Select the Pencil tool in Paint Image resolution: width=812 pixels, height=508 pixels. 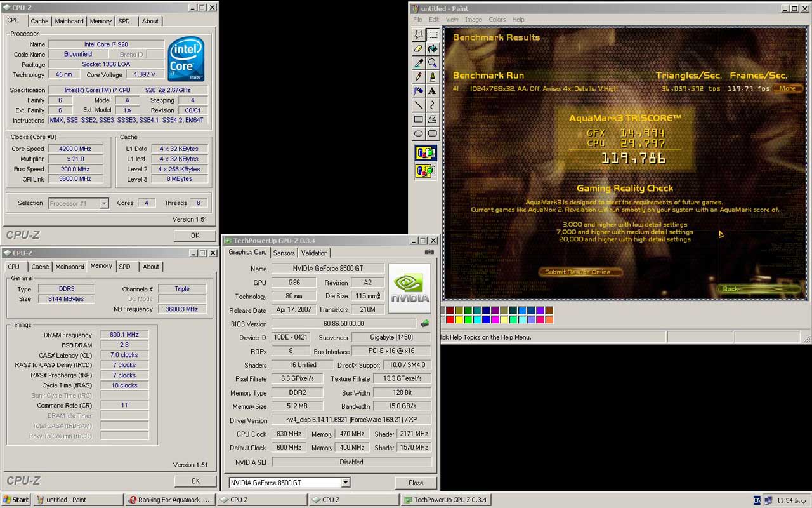coord(419,77)
